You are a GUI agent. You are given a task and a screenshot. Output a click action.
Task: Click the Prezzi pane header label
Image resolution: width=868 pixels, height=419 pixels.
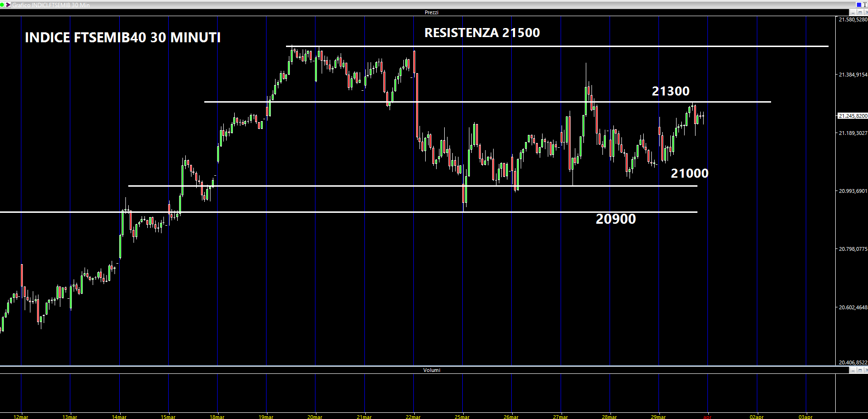[431, 12]
